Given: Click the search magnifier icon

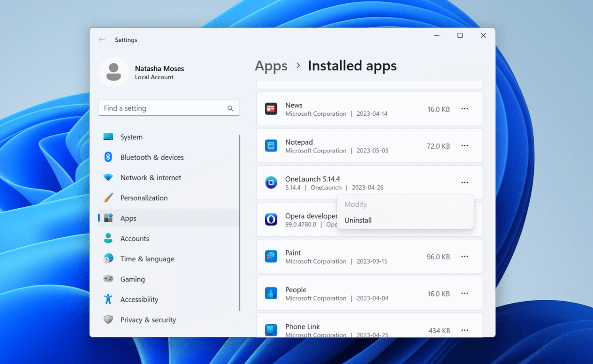Looking at the screenshot, I should click(x=230, y=108).
